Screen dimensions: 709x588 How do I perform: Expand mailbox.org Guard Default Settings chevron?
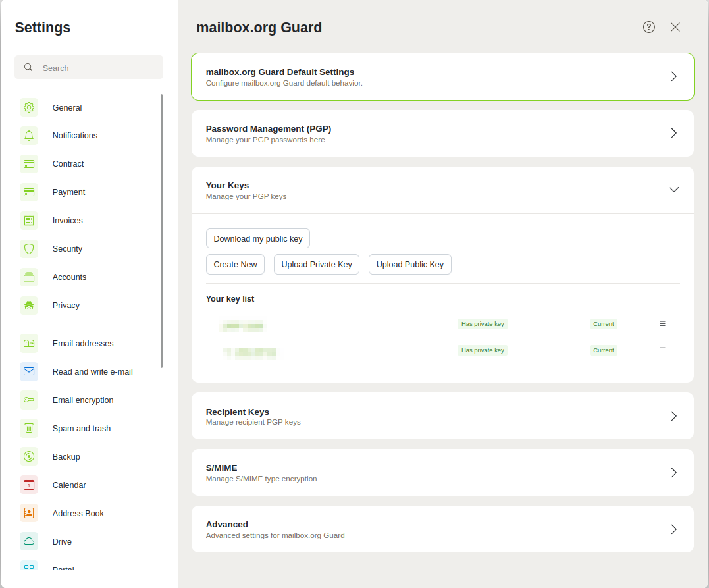tap(673, 76)
